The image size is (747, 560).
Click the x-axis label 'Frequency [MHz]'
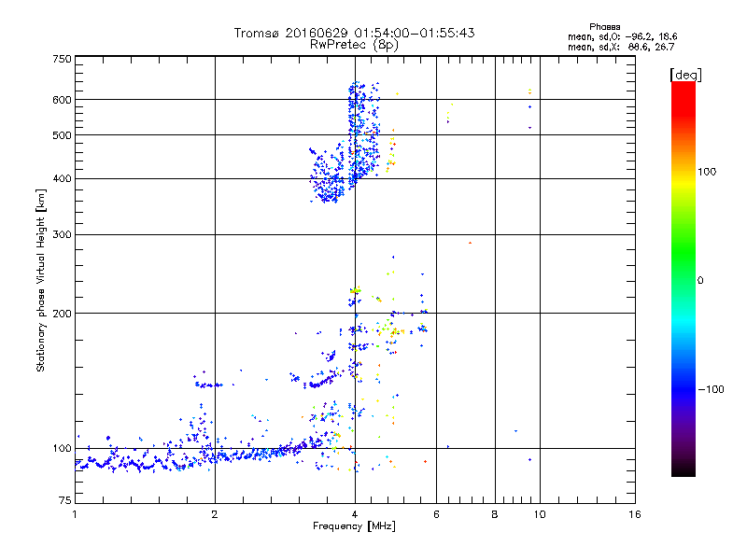(x=354, y=526)
